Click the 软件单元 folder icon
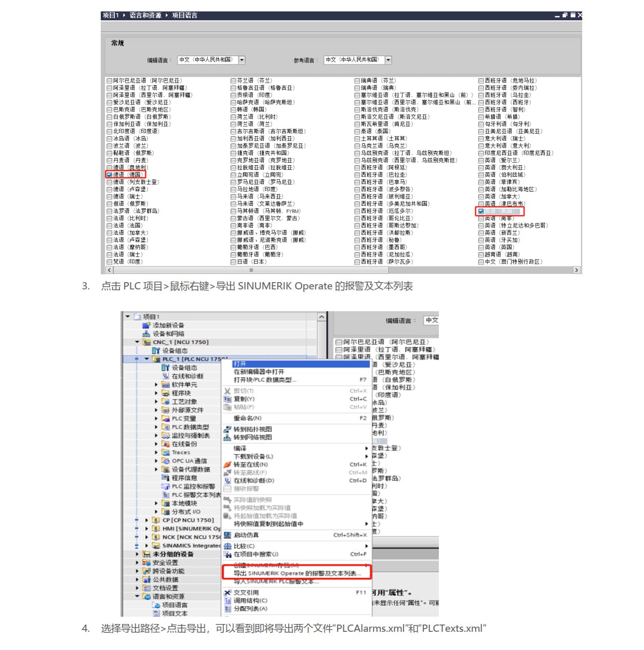644x650 pixels. (166, 384)
